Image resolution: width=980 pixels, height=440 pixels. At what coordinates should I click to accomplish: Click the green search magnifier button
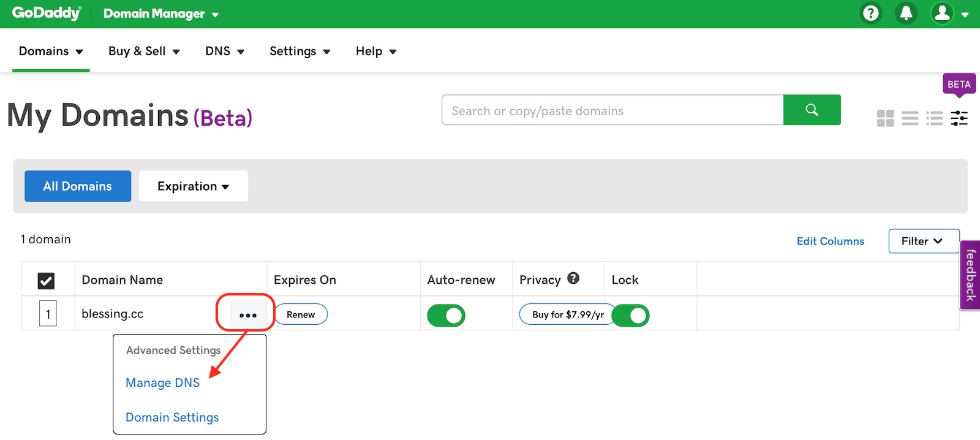tap(812, 110)
